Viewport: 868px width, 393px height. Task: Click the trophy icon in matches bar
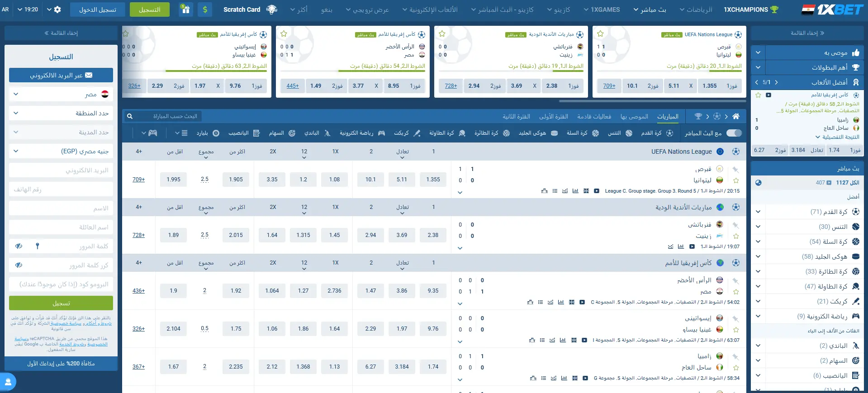(x=698, y=116)
